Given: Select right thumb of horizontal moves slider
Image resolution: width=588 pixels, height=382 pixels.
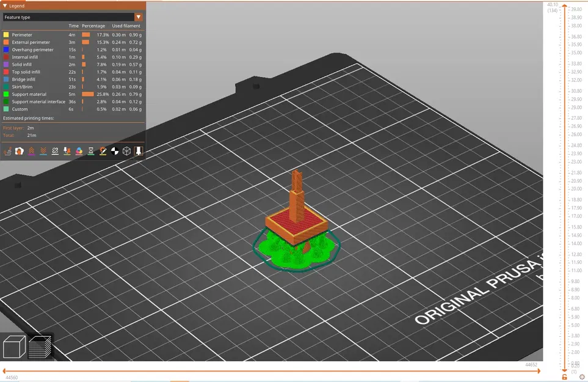Looking at the screenshot, I should click(x=539, y=371).
